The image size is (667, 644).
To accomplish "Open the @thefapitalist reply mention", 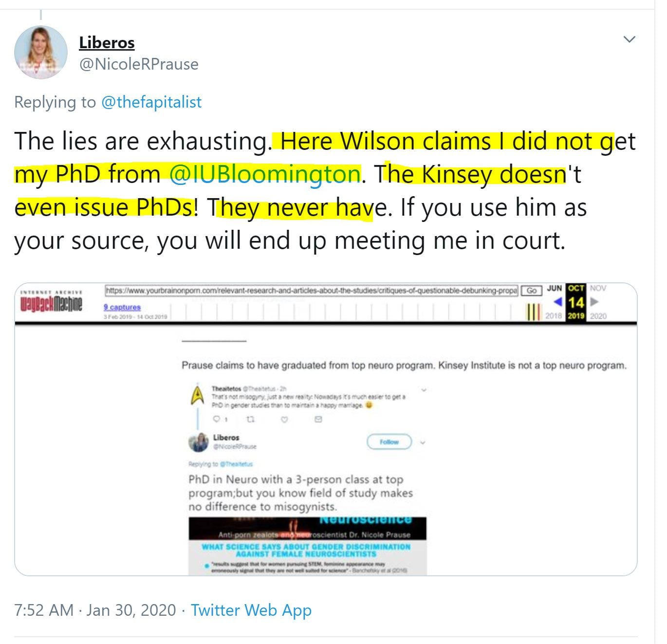I will [151, 102].
